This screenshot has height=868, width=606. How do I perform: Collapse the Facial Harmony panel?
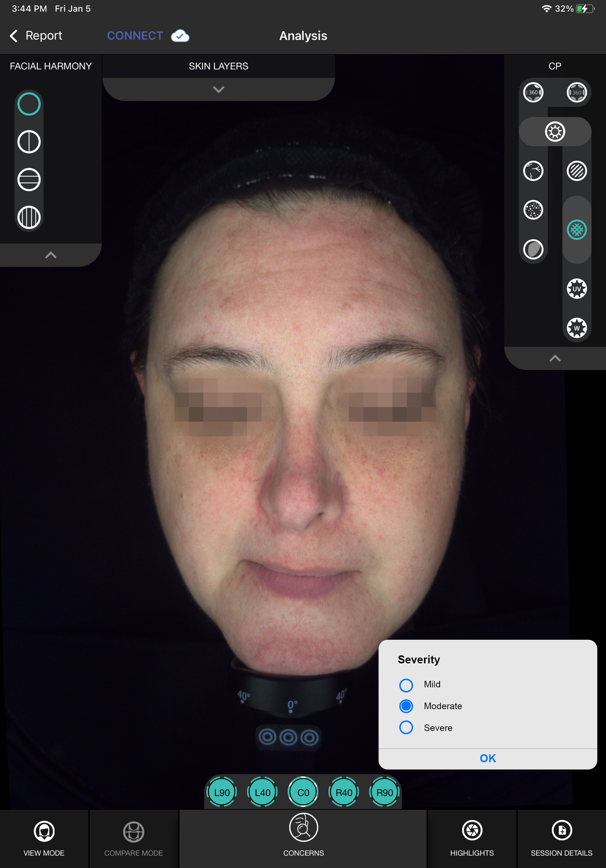50,255
